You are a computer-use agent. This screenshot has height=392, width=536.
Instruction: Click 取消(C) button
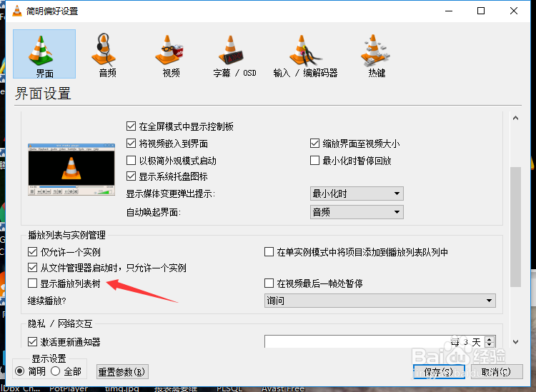click(x=497, y=371)
